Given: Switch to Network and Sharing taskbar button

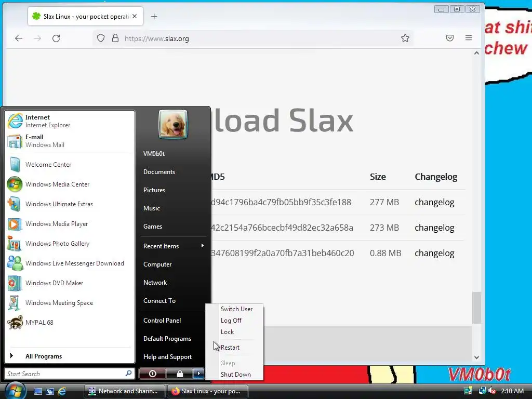Looking at the screenshot, I should point(124,391).
